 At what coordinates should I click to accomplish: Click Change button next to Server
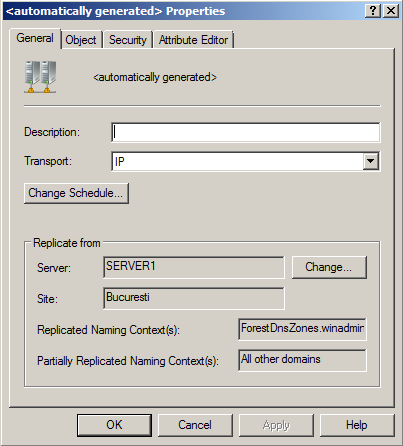[329, 267]
